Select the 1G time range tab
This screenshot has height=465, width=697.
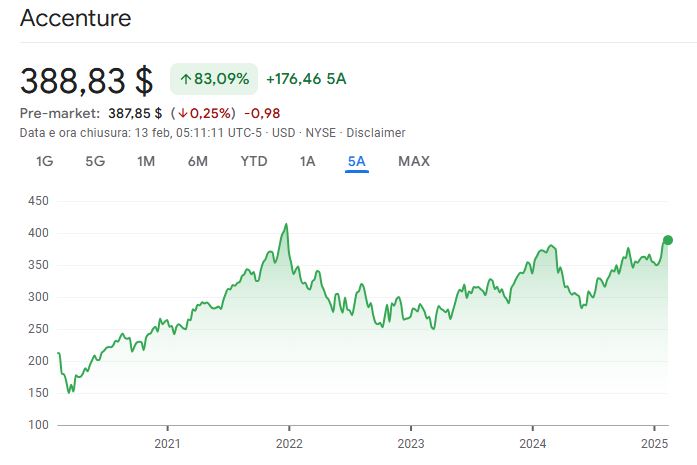[44, 161]
